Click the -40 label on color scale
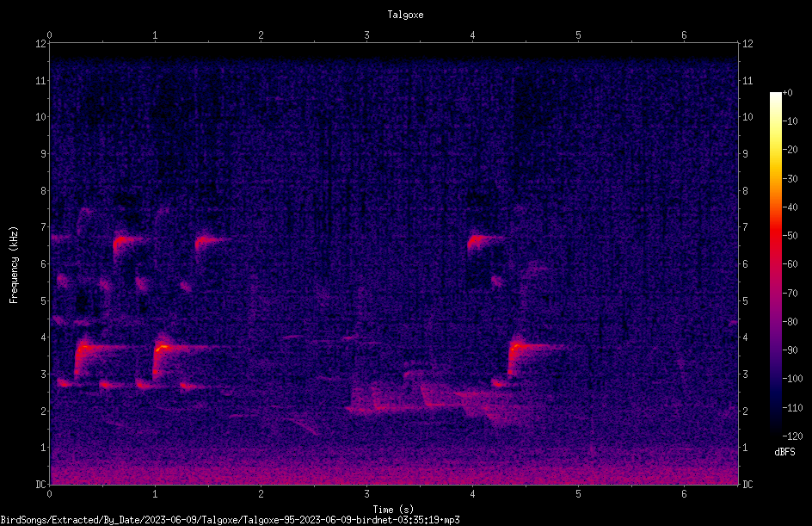812x526 pixels. pos(790,207)
